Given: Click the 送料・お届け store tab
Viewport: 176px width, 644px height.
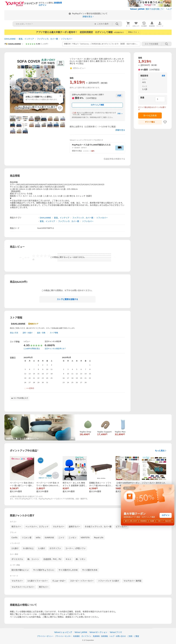Looking at the screenshot, I should [x=28, y=333].
